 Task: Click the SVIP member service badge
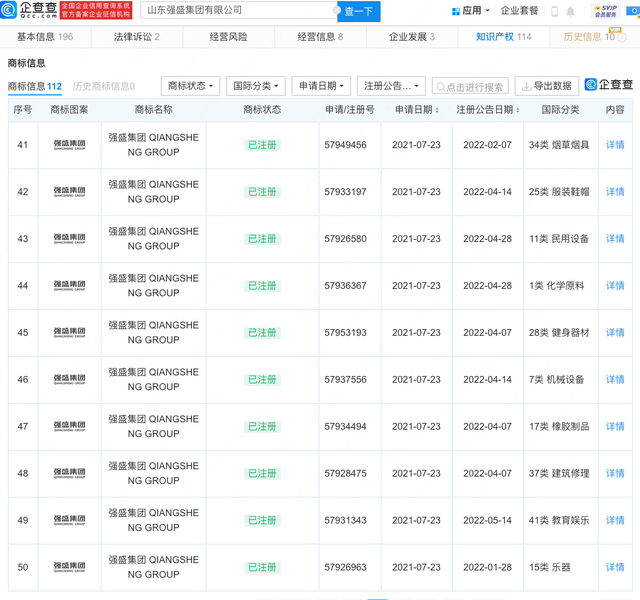[605, 11]
